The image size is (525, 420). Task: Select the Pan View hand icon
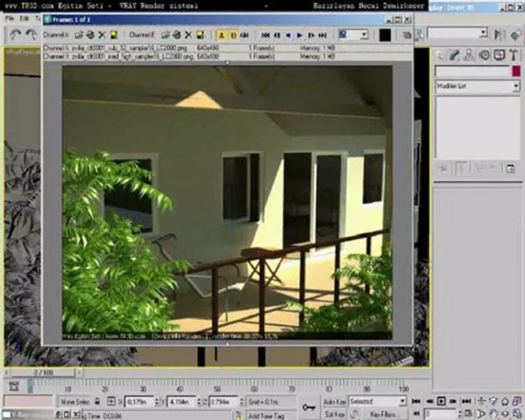tap(493, 414)
